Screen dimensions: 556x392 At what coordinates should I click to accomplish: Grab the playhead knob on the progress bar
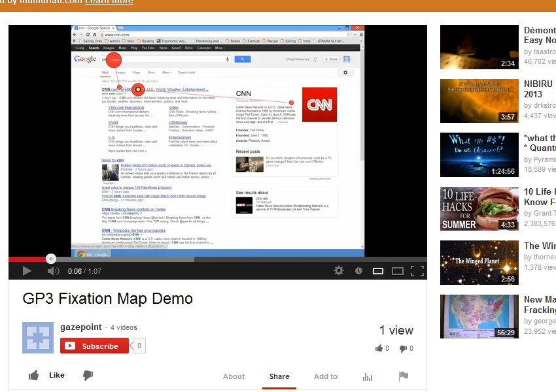tap(51, 259)
